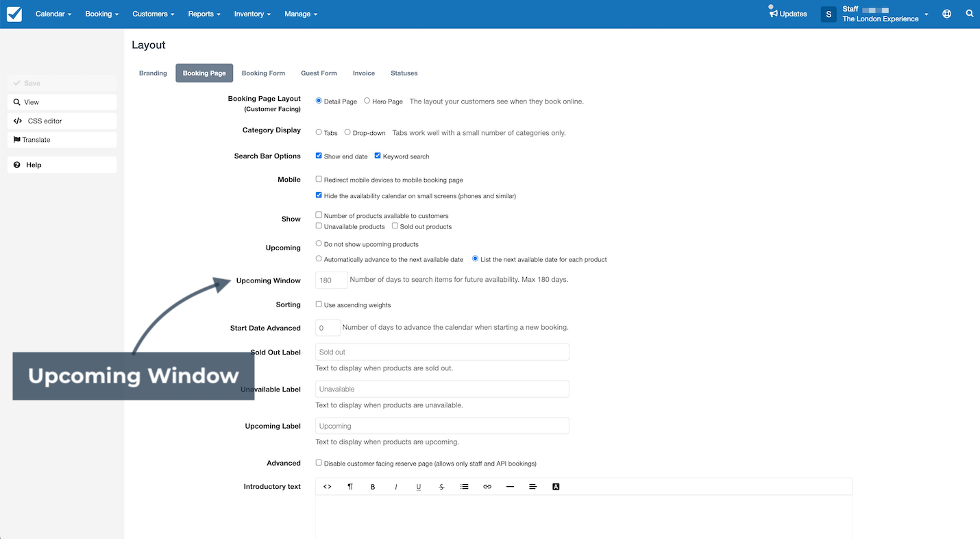Open the Manage dropdown menu
980x539 pixels.
[301, 14]
